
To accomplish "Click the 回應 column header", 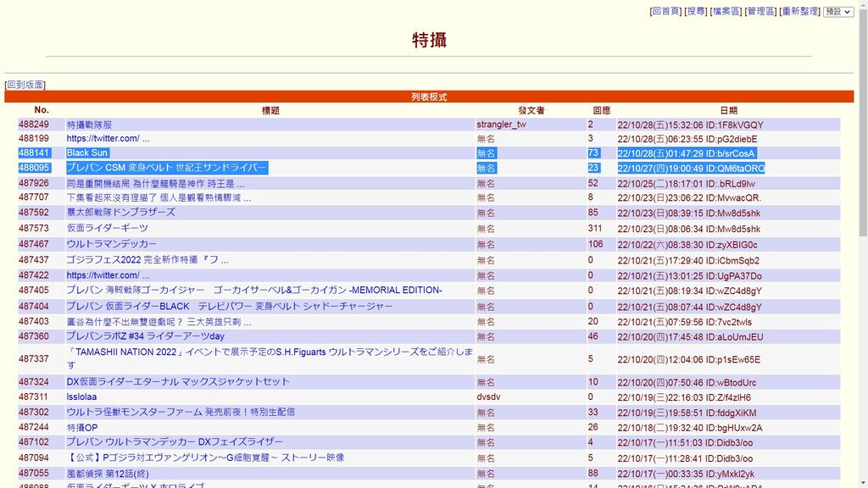I will tap(602, 111).
